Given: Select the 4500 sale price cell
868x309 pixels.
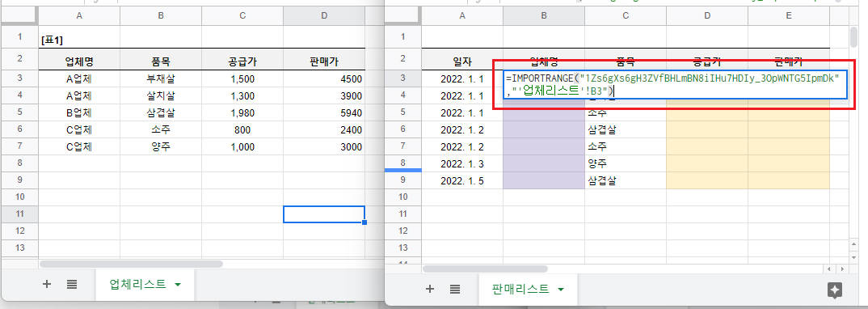Looking at the screenshot, I should [x=324, y=78].
